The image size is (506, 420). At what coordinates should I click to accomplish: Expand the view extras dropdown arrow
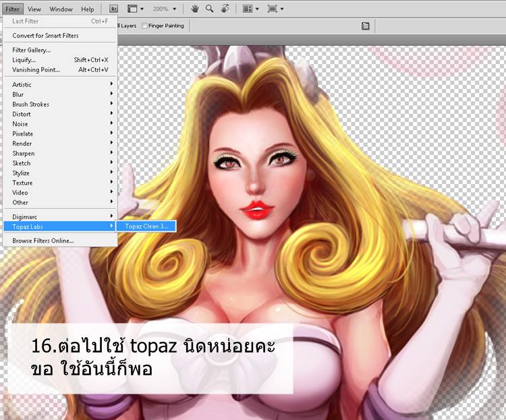pos(142,9)
